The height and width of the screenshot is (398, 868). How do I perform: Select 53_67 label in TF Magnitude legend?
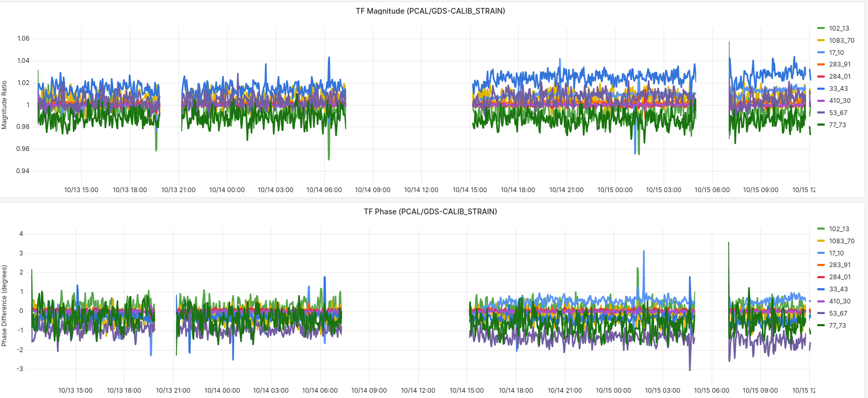coord(838,113)
